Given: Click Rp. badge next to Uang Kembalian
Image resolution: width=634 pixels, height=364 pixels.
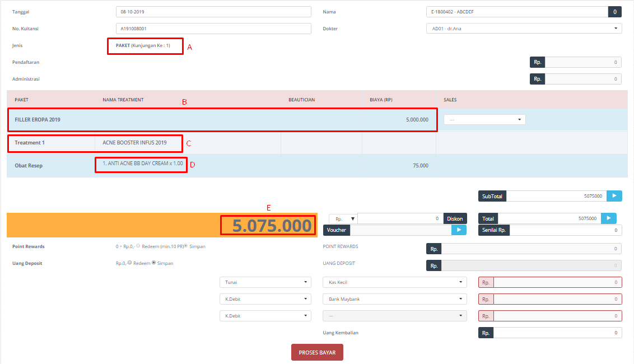Looking at the screenshot, I should point(486,333).
